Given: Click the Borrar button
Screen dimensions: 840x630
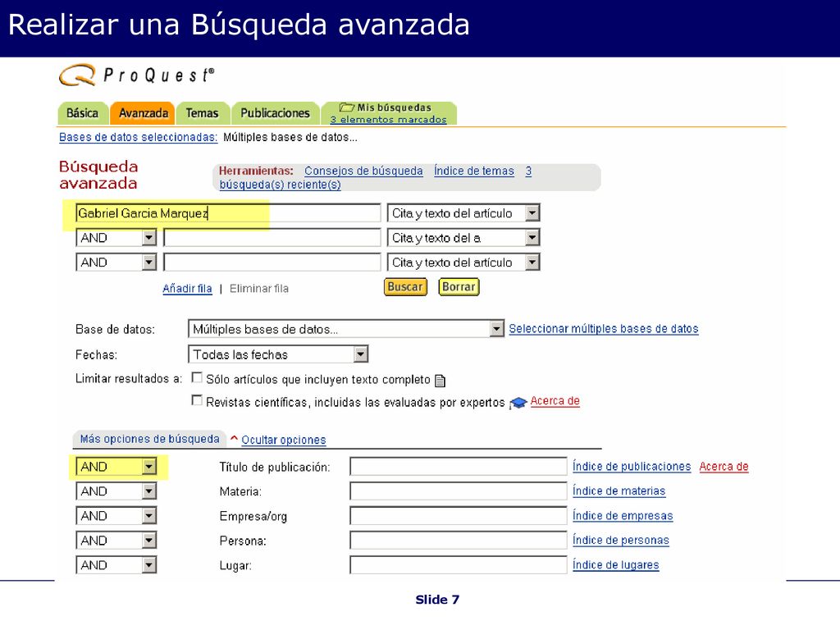Looking at the screenshot, I should pos(459,287).
